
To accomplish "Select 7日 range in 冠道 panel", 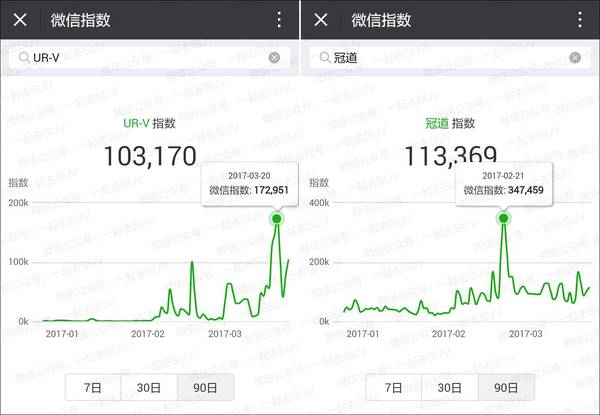I will tap(394, 387).
